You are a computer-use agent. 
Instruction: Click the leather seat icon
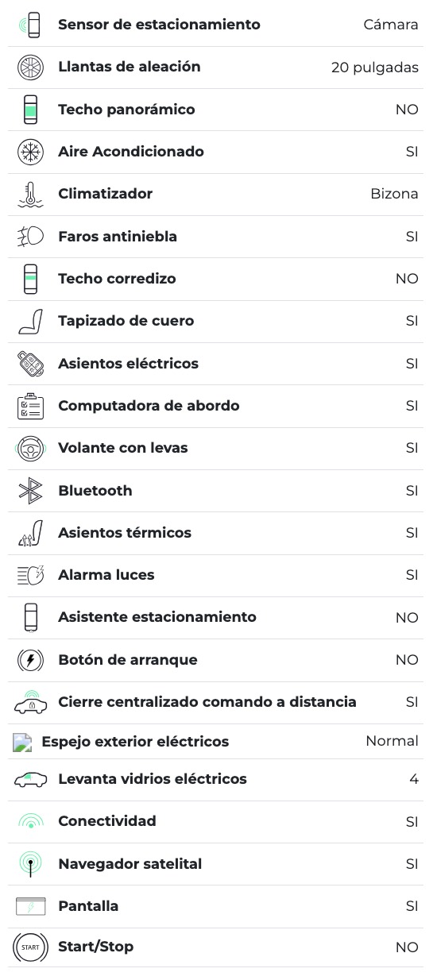pos(30,321)
